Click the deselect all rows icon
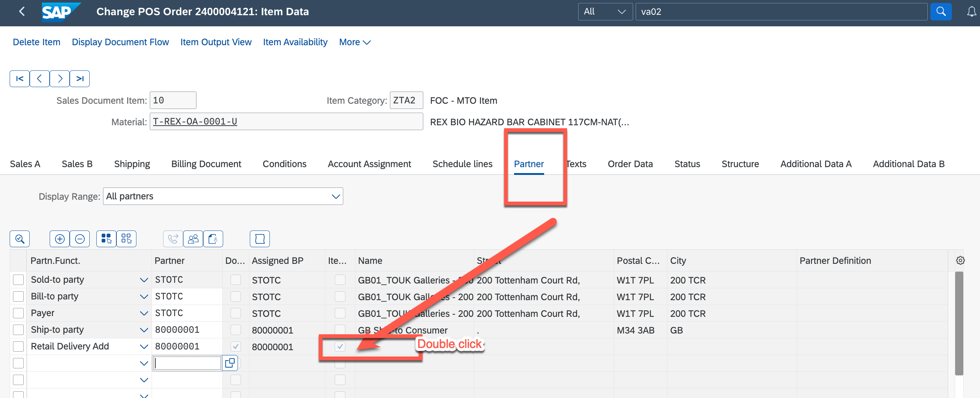The width and height of the screenshot is (980, 398). (126, 239)
